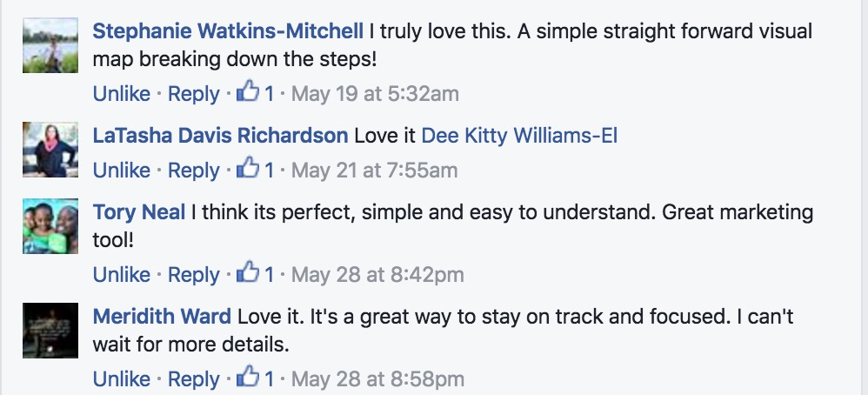Reply to Meridith Ward's comment
868x395 pixels.
tap(193, 379)
